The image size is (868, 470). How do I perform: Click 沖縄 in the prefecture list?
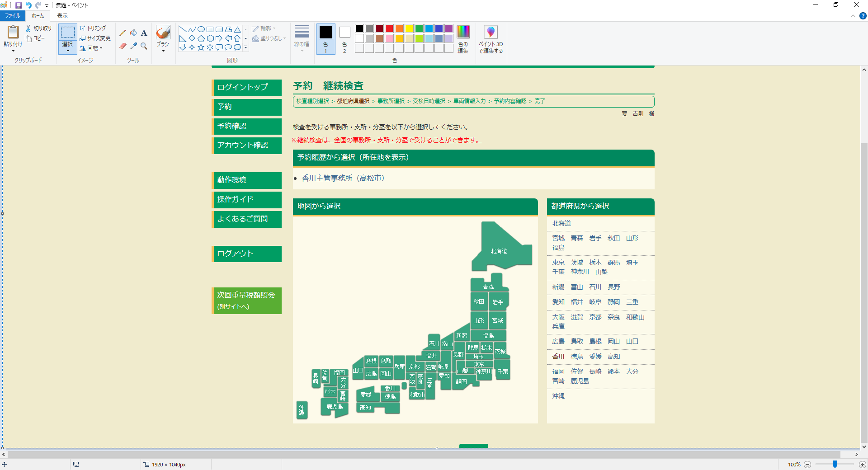coord(558,396)
